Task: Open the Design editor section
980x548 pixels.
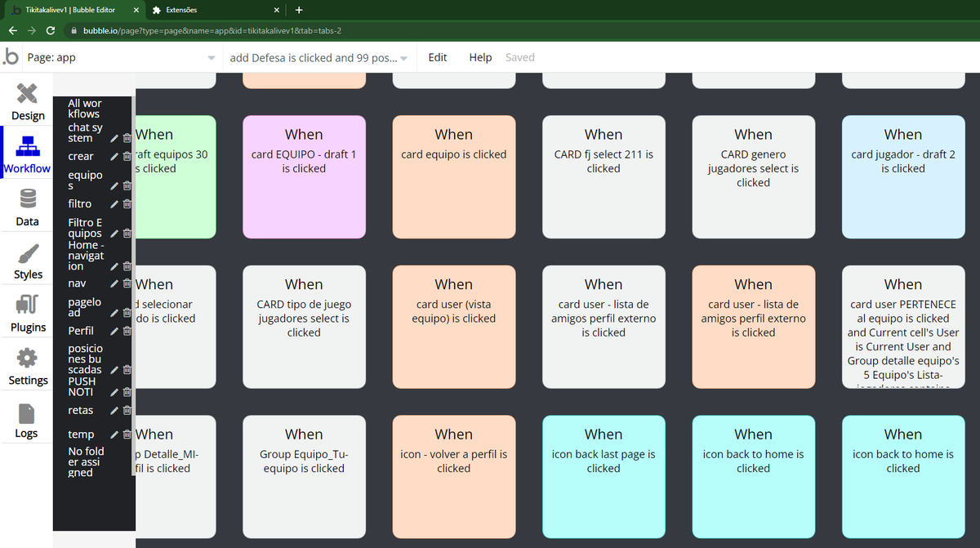Action: pos(27,100)
